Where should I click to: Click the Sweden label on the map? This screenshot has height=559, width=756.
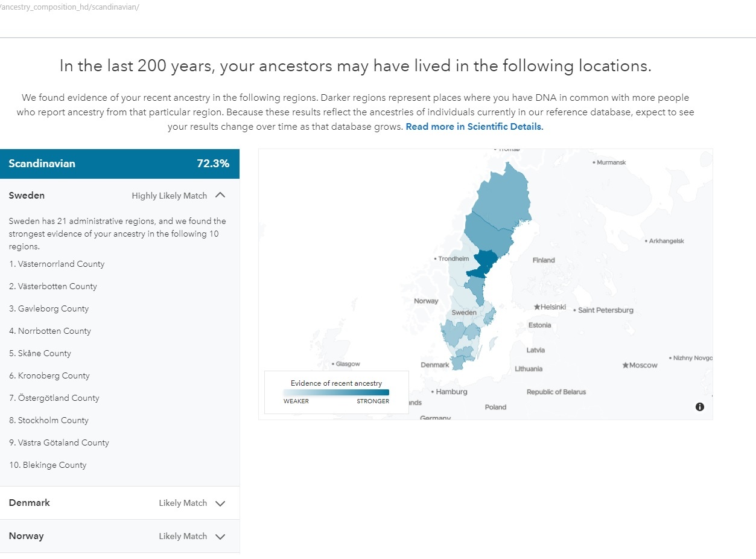(x=463, y=313)
